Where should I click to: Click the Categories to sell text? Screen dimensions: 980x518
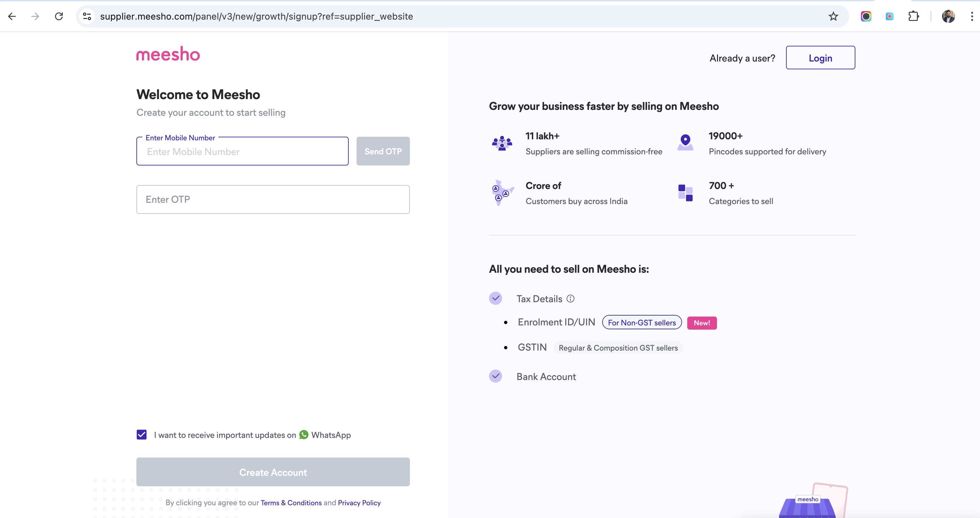[x=741, y=201]
